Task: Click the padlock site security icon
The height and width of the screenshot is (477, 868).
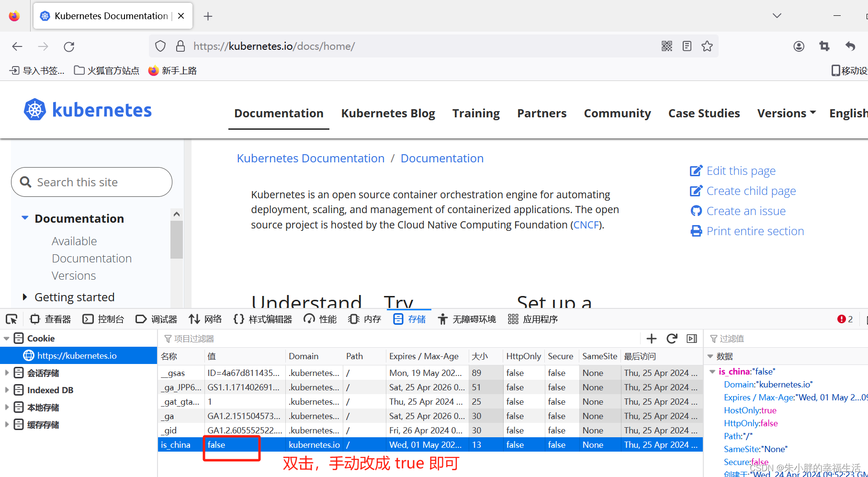Action: [180, 46]
